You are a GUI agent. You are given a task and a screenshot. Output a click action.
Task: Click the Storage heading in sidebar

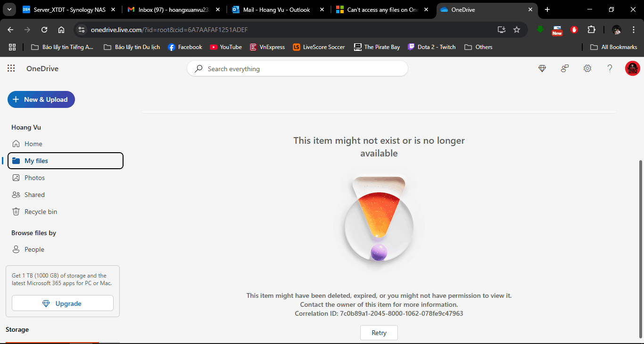pos(17,329)
